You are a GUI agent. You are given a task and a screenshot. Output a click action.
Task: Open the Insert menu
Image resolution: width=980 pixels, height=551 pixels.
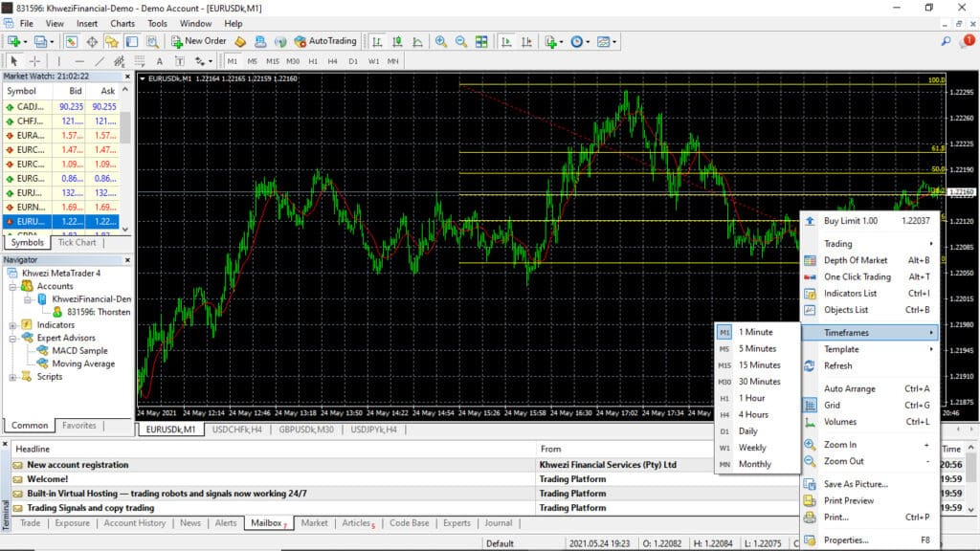[87, 23]
